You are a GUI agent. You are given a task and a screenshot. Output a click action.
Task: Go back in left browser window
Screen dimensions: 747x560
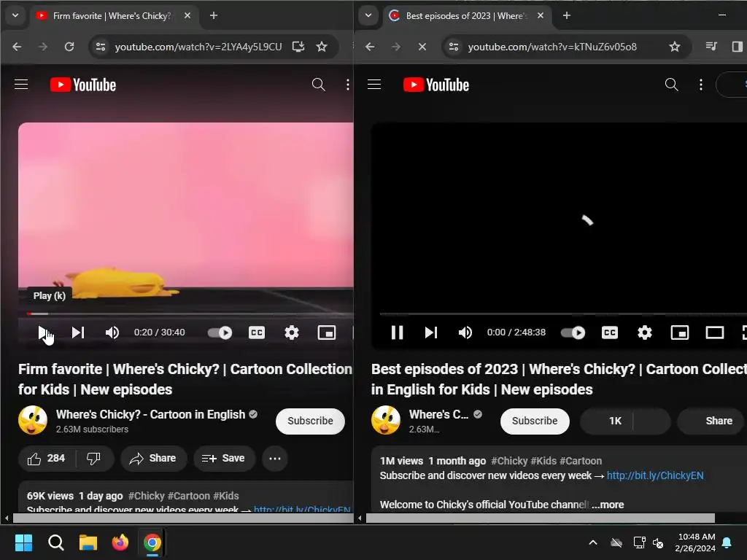(x=18, y=47)
